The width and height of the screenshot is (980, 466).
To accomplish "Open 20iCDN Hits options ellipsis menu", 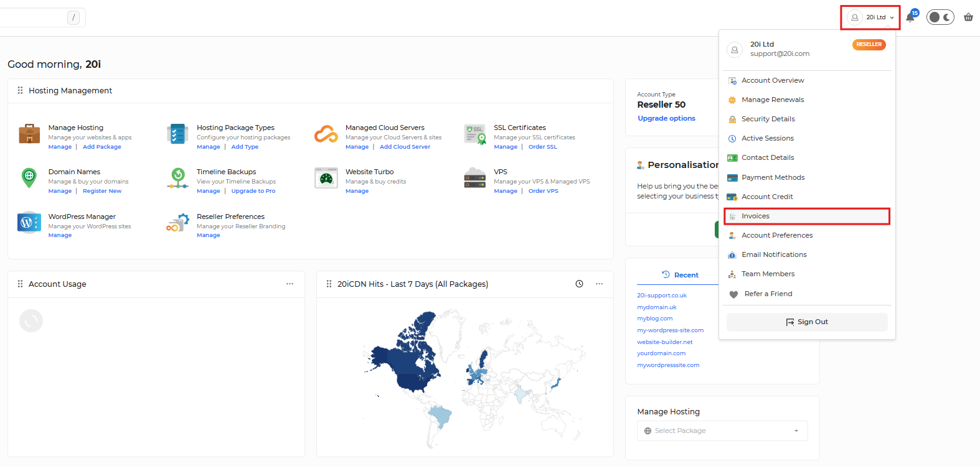I will coord(599,284).
